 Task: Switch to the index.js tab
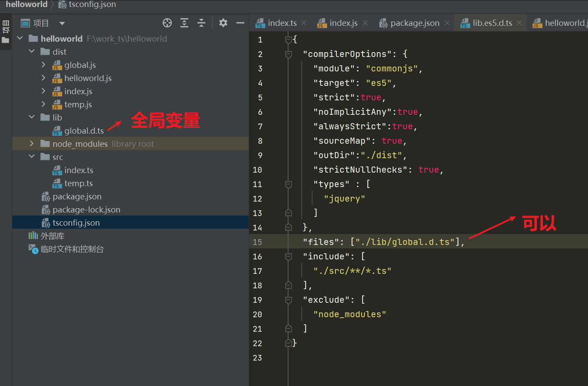(343, 23)
